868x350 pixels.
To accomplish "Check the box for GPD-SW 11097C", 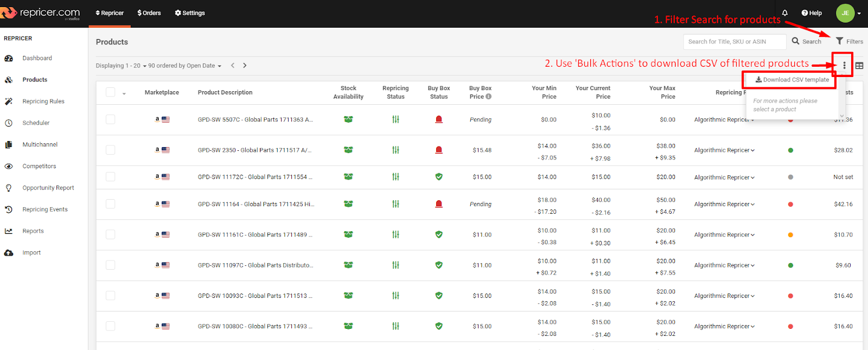I will click(111, 265).
